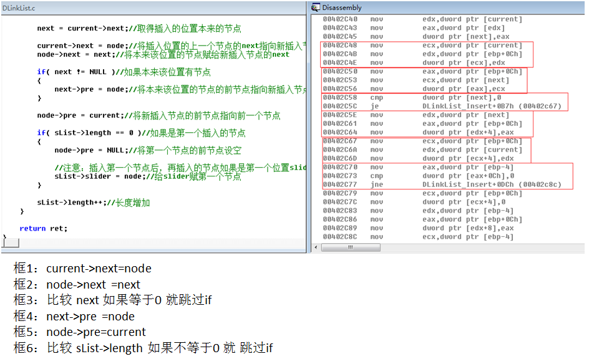Click the small box below the DLinkList.c code
The width and height of the screenshot is (589, 364).
point(10,243)
